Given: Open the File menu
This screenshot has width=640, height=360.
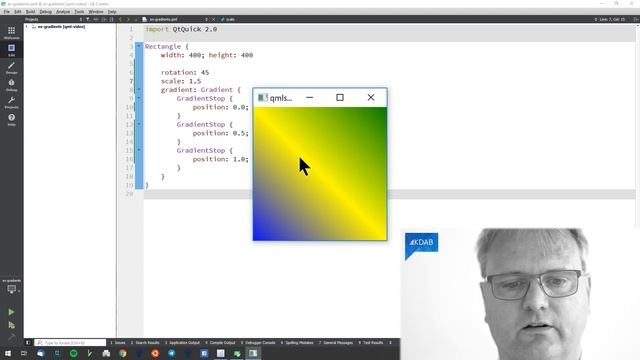Looking at the screenshot, I should point(7,12).
